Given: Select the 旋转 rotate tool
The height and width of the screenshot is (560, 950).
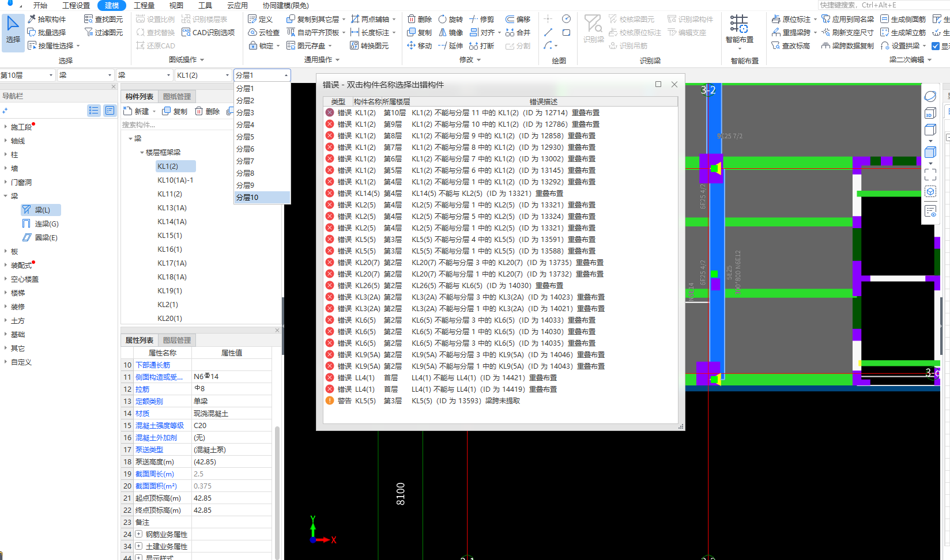Looking at the screenshot, I should click(451, 19).
